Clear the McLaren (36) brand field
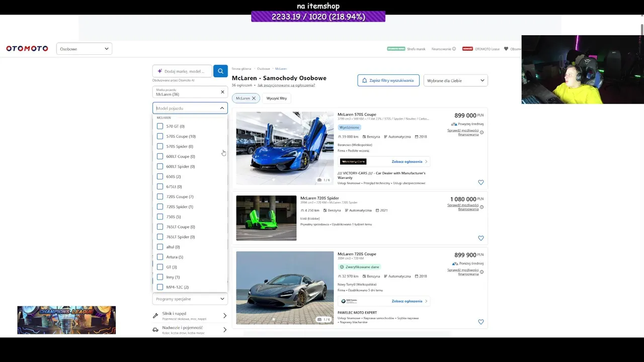The width and height of the screenshot is (644, 362). (222, 92)
